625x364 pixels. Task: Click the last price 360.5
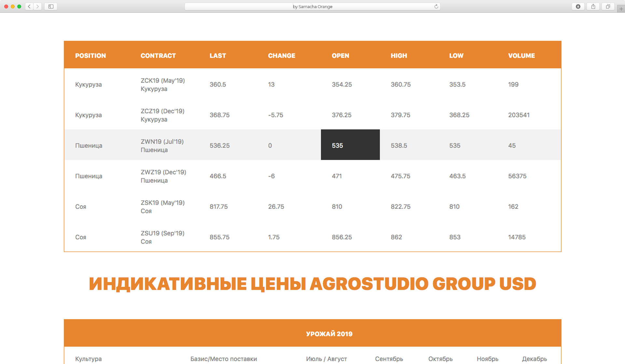click(x=218, y=85)
